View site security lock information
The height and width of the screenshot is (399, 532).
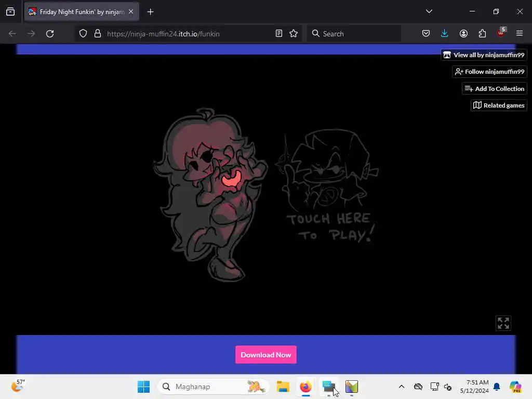click(98, 34)
